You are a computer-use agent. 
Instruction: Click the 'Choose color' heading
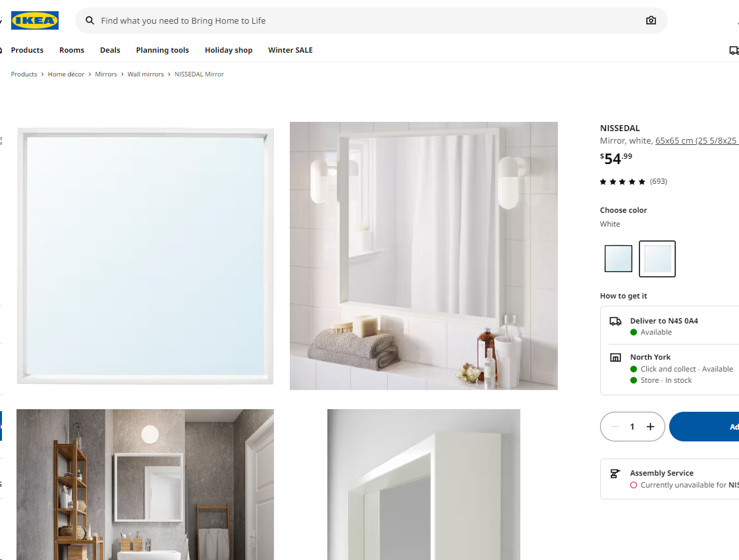623,210
